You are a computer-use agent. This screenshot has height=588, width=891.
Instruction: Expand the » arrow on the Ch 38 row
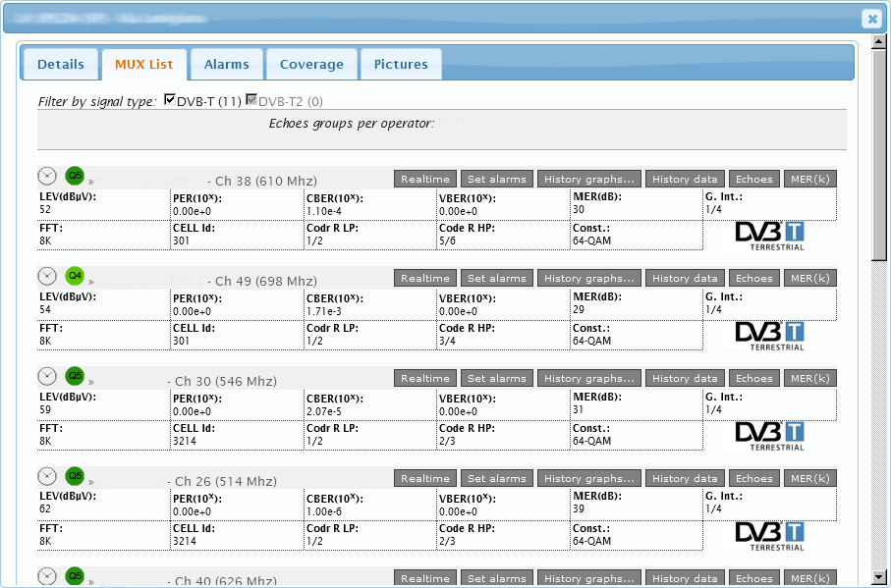coord(91,183)
